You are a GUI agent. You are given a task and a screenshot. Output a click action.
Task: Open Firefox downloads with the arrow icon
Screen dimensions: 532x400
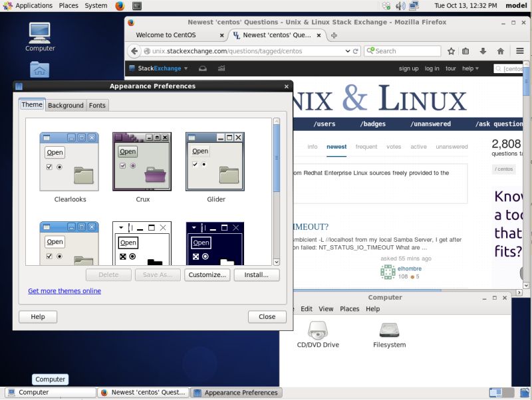(483, 51)
